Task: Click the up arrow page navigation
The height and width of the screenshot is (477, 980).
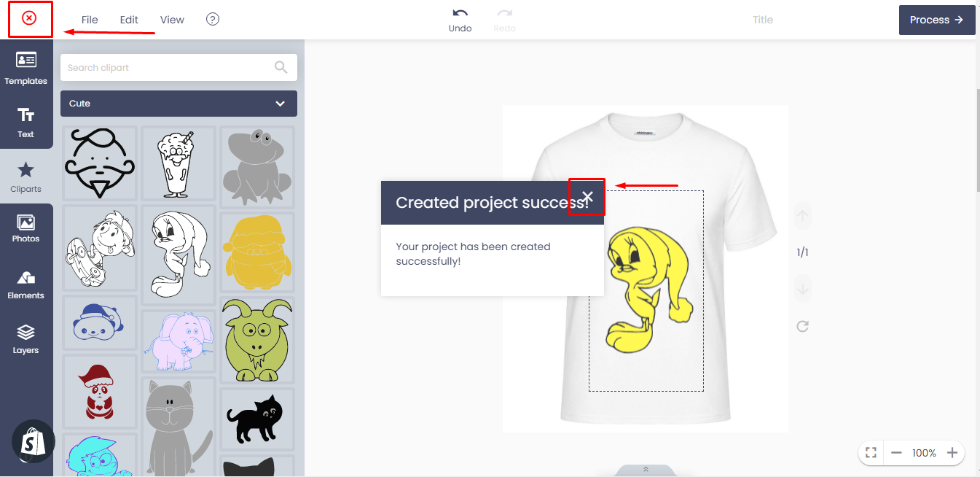Action: (803, 217)
